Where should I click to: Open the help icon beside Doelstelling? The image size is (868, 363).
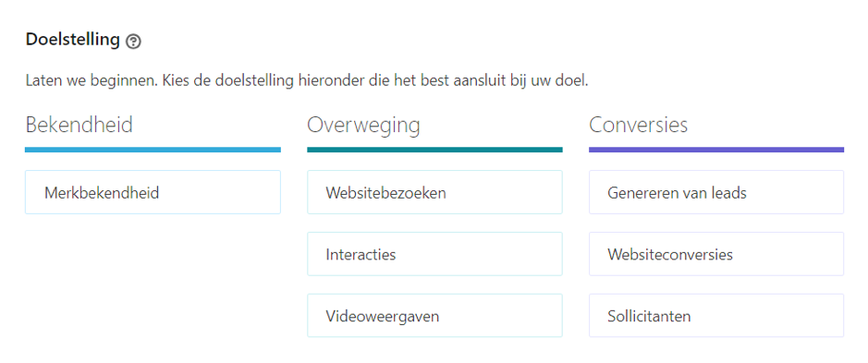click(133, 42)
